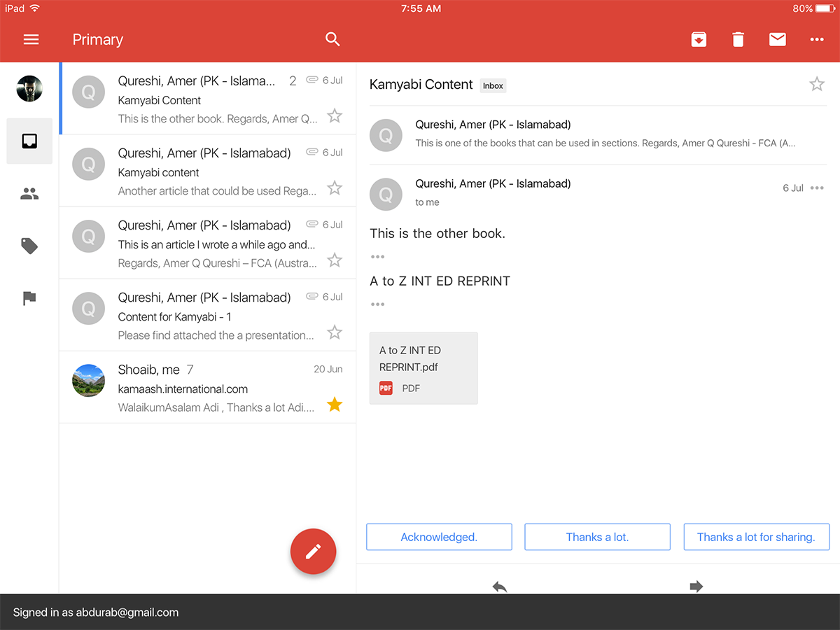The height and width of the screenshot is (630, 840).
Task: Tap the sender avatar beside 'to me'
Action: [386, 195]
